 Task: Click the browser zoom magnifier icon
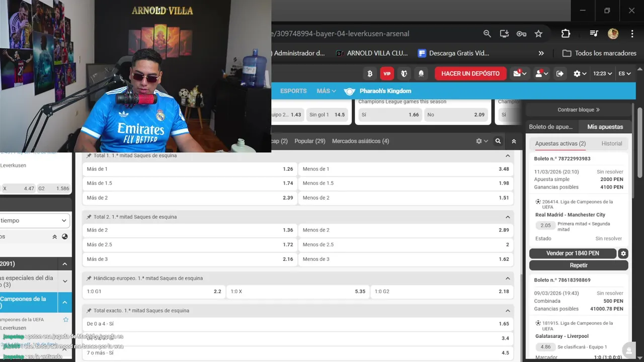point(487,34)
